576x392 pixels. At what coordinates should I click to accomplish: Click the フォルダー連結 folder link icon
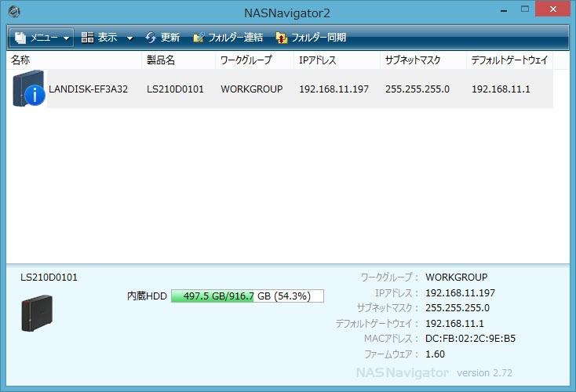[x=199, y=38]
